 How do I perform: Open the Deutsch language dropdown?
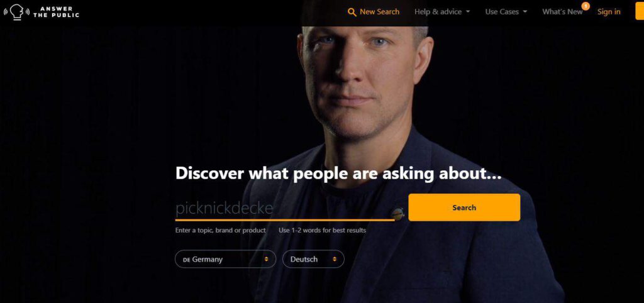point(313,259)
